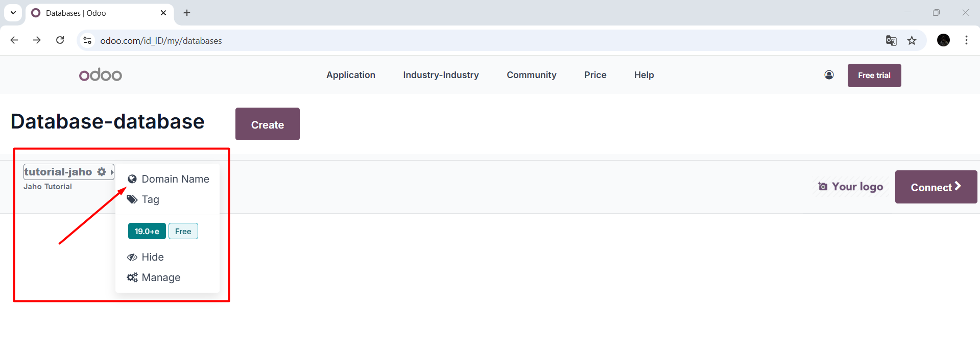The image size is (980, 358).
Task: Open the Chrome three-dot menu
Action: tap(966, 40)
